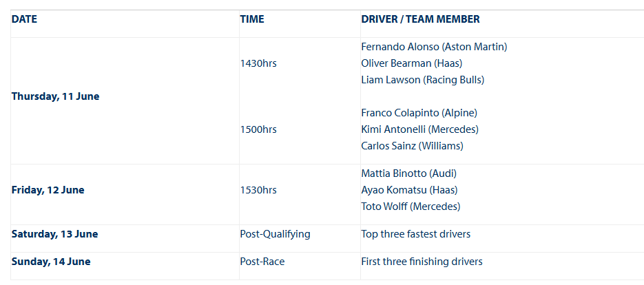Click the TIME column header
This screenshot has width=644, height=285.
click(252, 19)
